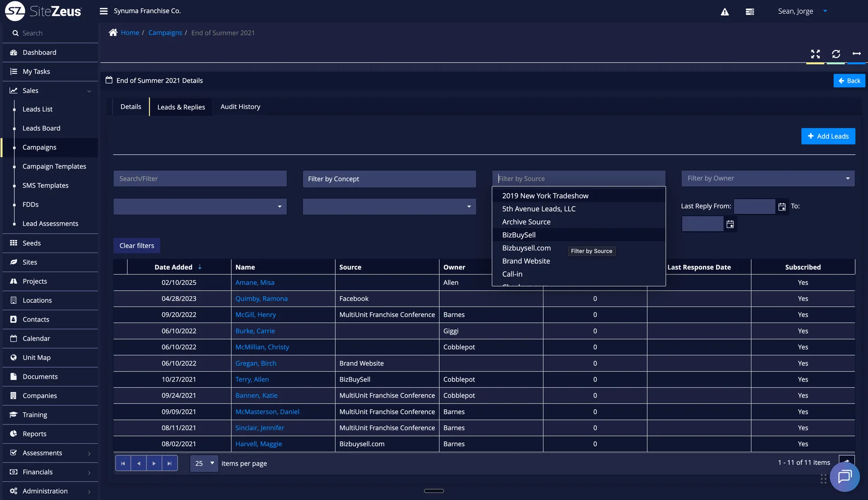Open the items per page dropdown
Image resolution: width=868 pixels, height=500 pixels.
pyautogui.click(x=204, y=463)
